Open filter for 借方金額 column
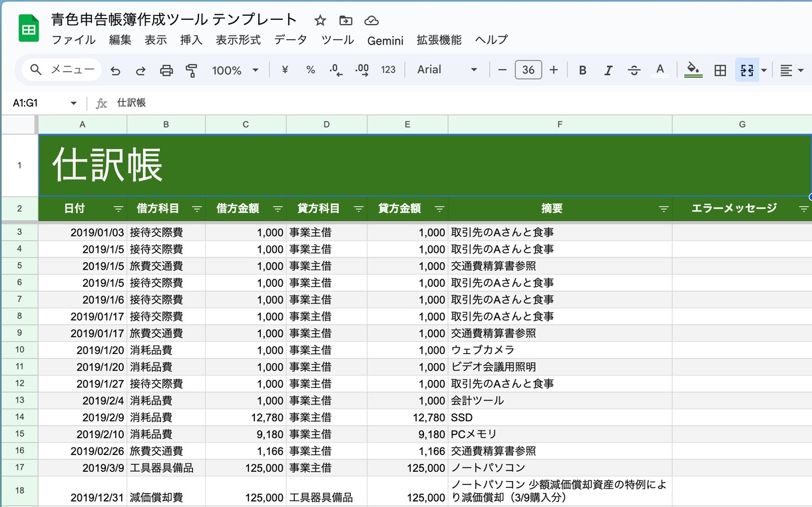 [x=278, y=209]
